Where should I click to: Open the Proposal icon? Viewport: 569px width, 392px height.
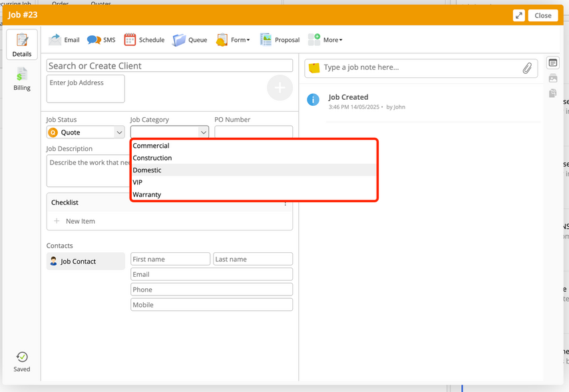(x=266, y=39)
